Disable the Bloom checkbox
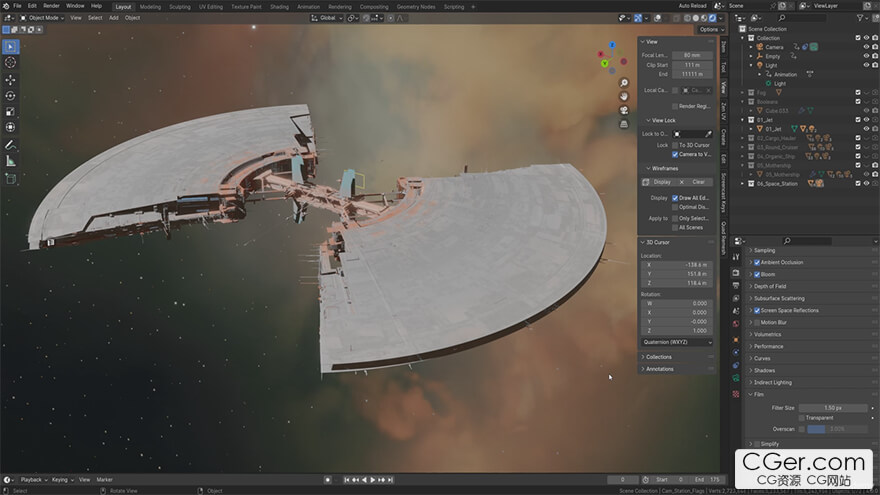This screenshot has height=495, width=880. pos(757,274)
